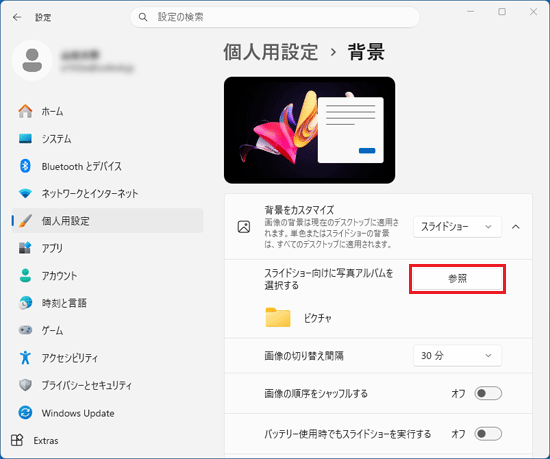
Task: Click the ピクチャ folder icon
Action: tap(278, 317)
